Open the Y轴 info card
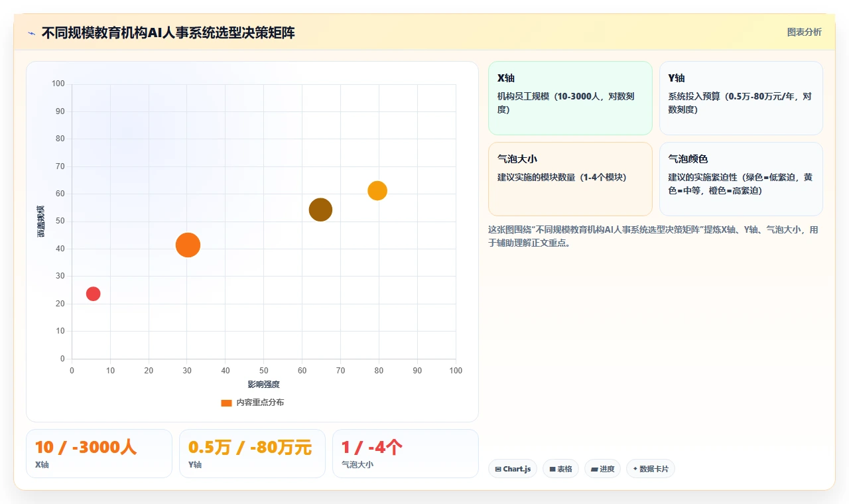 click(x=741, y=98)
